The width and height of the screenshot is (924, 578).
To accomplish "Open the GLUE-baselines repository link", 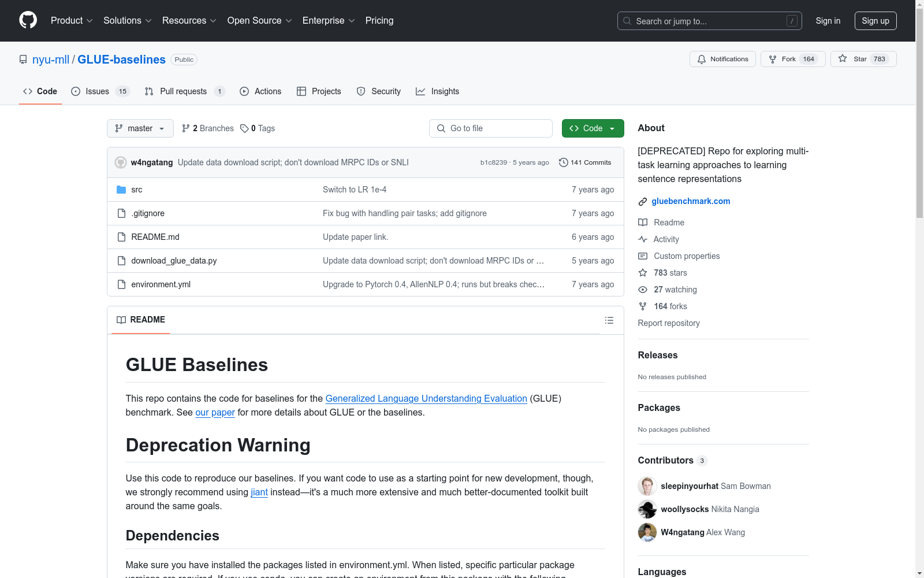I will [x=121, y=60].
